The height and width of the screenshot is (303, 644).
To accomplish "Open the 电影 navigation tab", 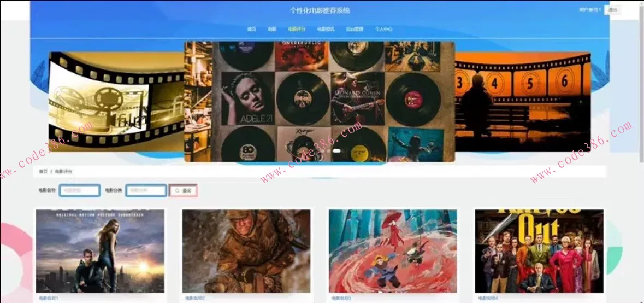I will click(272, 29).
